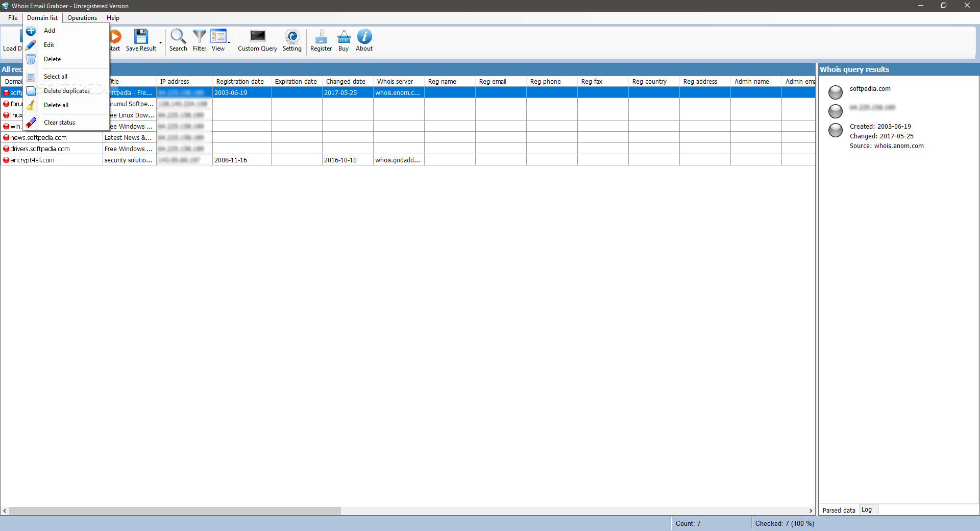Click the scroll left arrow
Screen dimensions: 980x531
(x=5, y=511)
